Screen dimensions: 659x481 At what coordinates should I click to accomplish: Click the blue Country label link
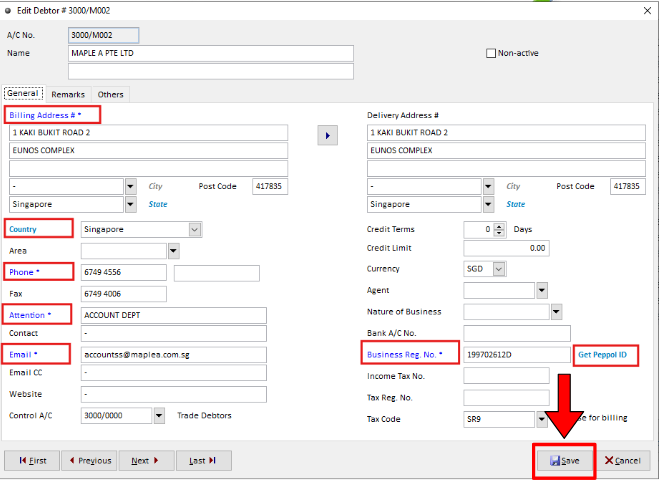point(23,230)
